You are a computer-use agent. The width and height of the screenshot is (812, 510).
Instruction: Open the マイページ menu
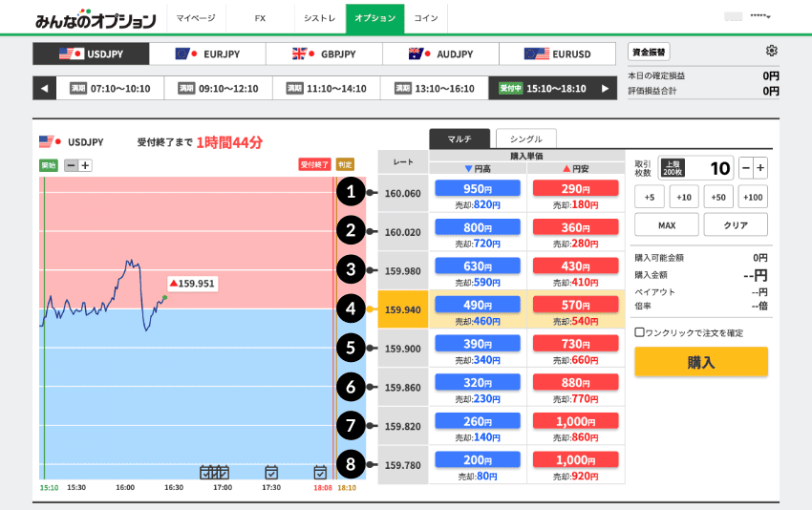[x=196, y=18]
